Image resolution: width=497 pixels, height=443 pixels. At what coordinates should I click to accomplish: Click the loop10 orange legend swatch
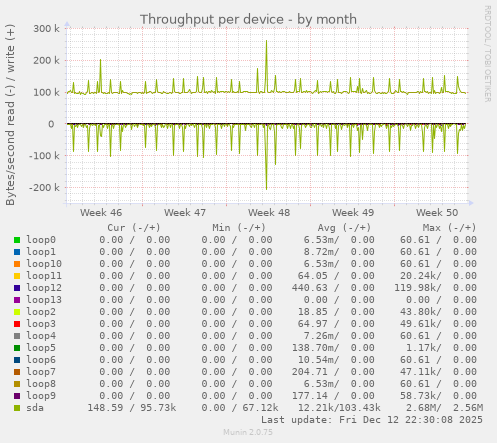[x=17, y=264]
